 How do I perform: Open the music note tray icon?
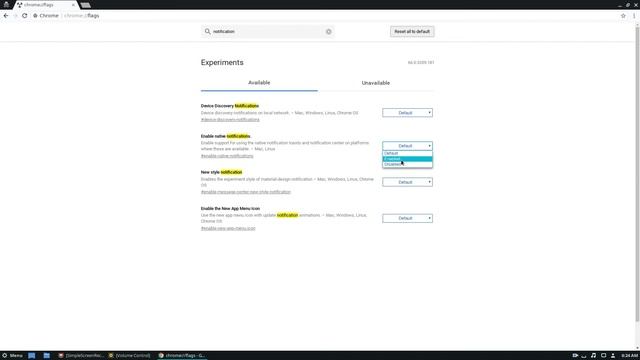(593, 356)
